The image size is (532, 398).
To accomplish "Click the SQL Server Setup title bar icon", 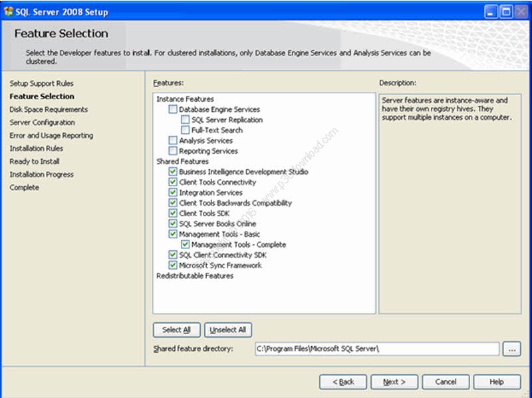I will click(9, 11).
